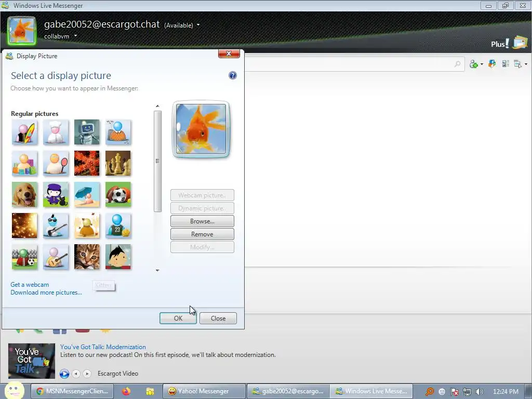Screen dimensions: 532x399
Task: Select the number 23 basketball player avatar
Action: pyautogui.click(x=118, y=225)
